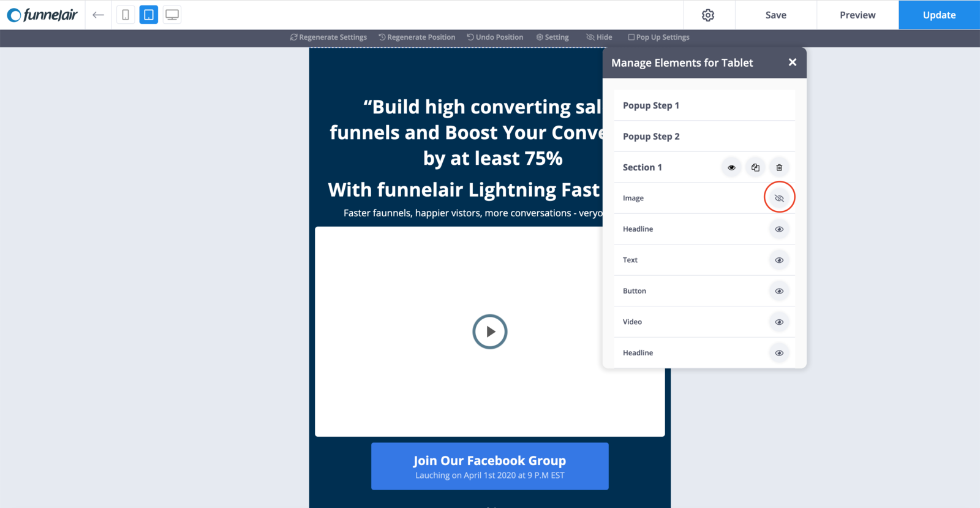Click Join Our Facebook Group button
Image resolution: width=980 pixels, height=508 pixels.
tap(490, 466)
